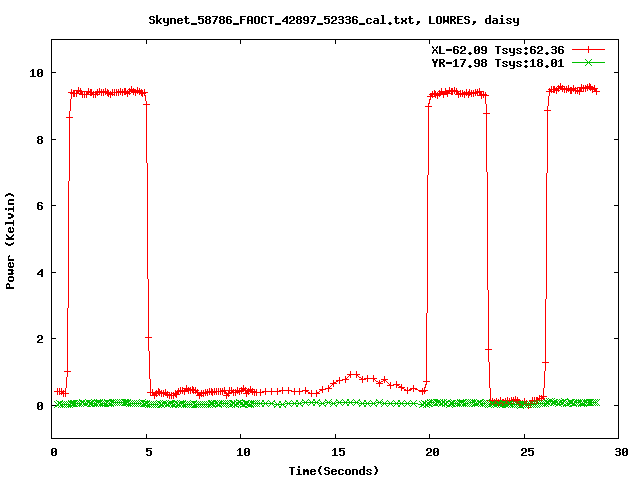640x480 pixels.
Task: Click the green line sample in legend
Action: click(588, 62)
